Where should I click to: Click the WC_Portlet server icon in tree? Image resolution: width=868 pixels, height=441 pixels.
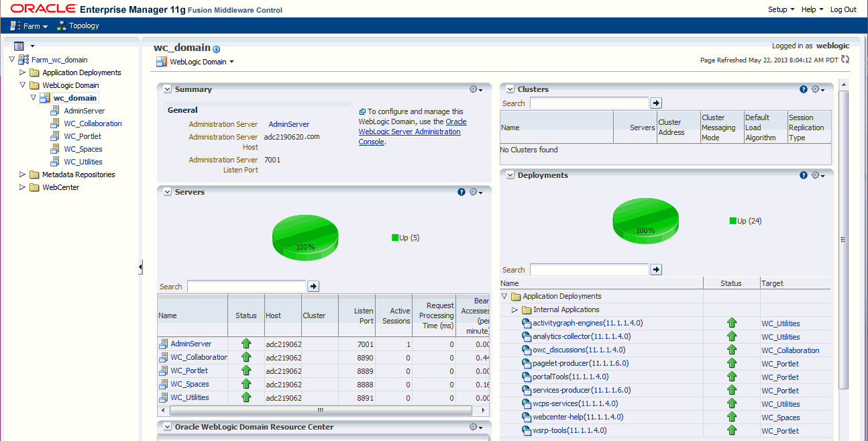tap(56, 136)
